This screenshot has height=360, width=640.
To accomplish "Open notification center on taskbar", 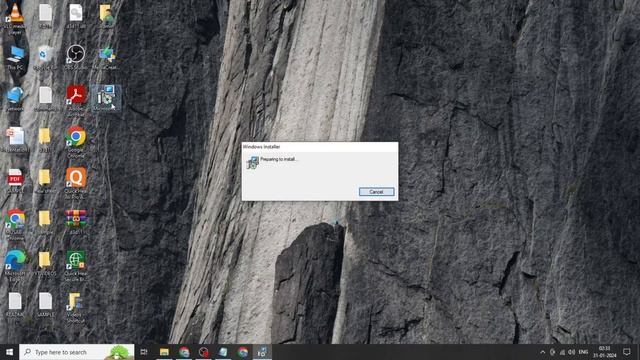I will point(627,352).
